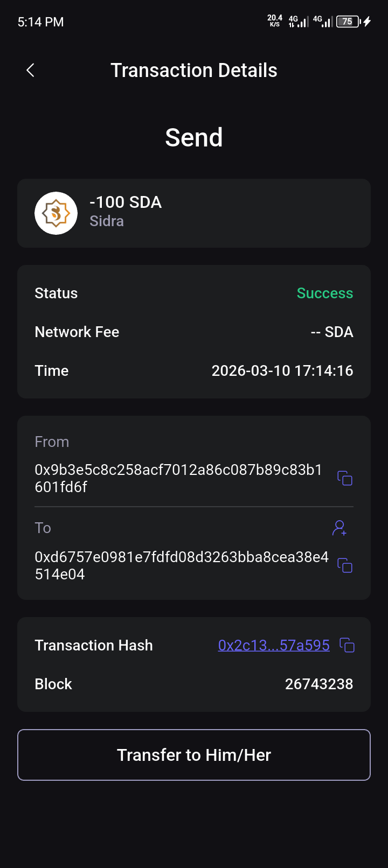The width and height of the screenshot is (388, 868).
Task: Tap the -100 SDA amount
Action: pos(126,202)
